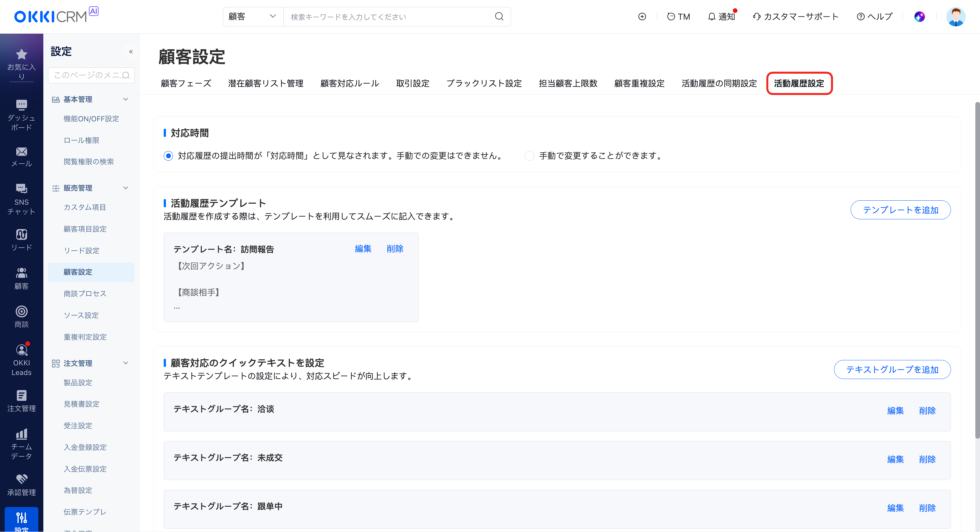Collapse the 設定 panel with double chevron
Viewport: 980px width, 532px height.
pyautogui.click(x=131, y=51)
